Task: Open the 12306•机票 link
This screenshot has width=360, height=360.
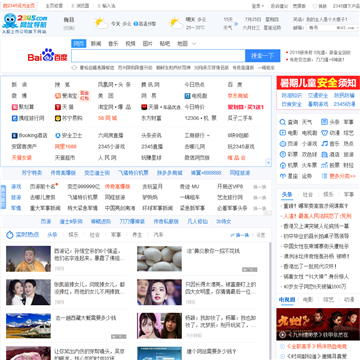Action: 200,118
